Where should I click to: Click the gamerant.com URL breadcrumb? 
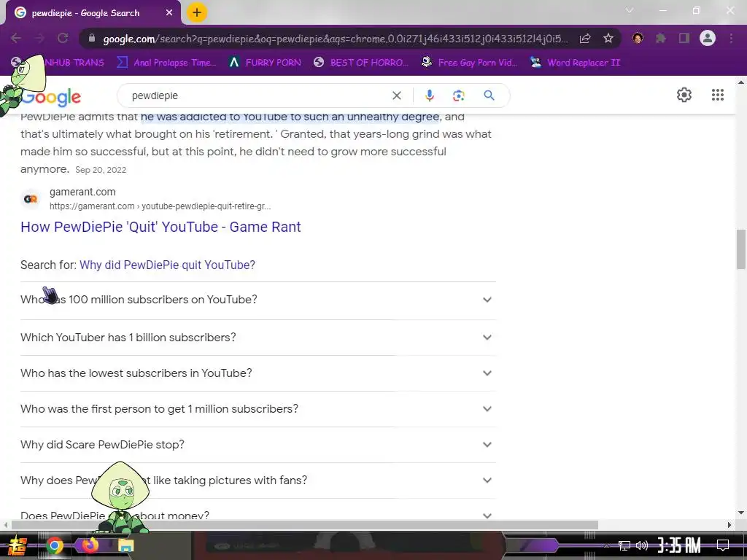click(x=160, y=206)
